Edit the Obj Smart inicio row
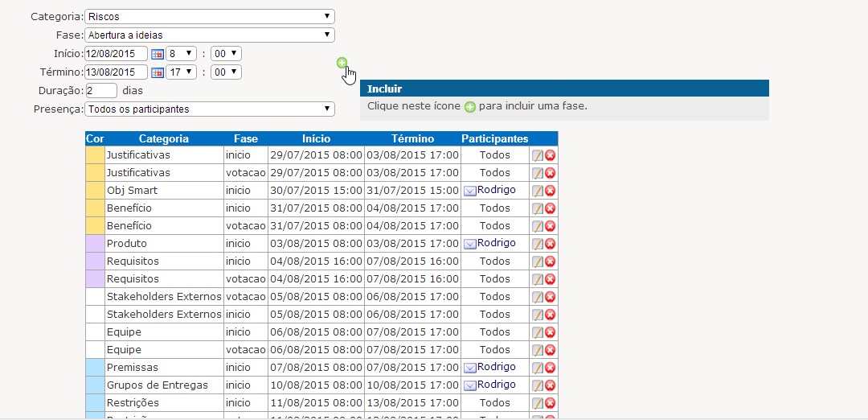The height and width of the screenshot is (420, 868). coord(537,191)
